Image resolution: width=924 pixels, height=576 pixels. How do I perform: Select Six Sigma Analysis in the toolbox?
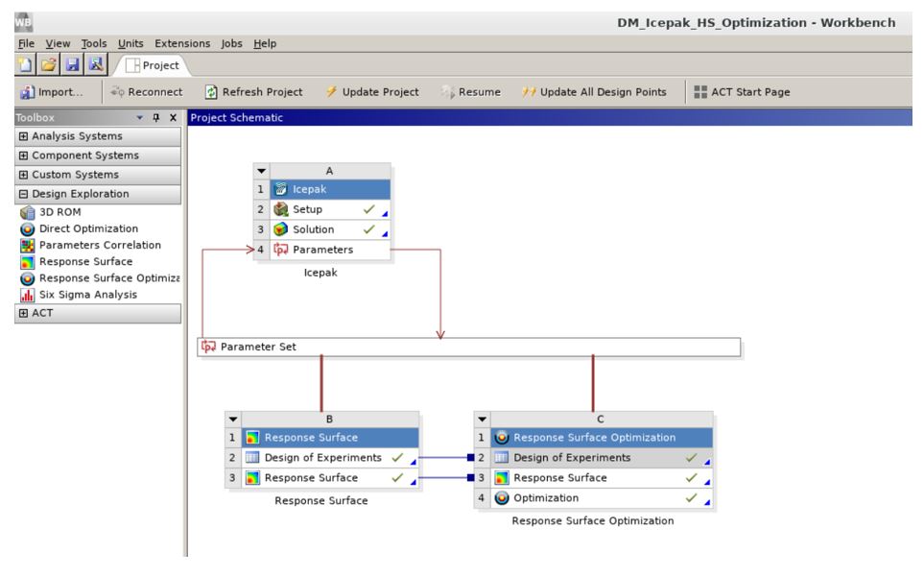coord(79,295)
